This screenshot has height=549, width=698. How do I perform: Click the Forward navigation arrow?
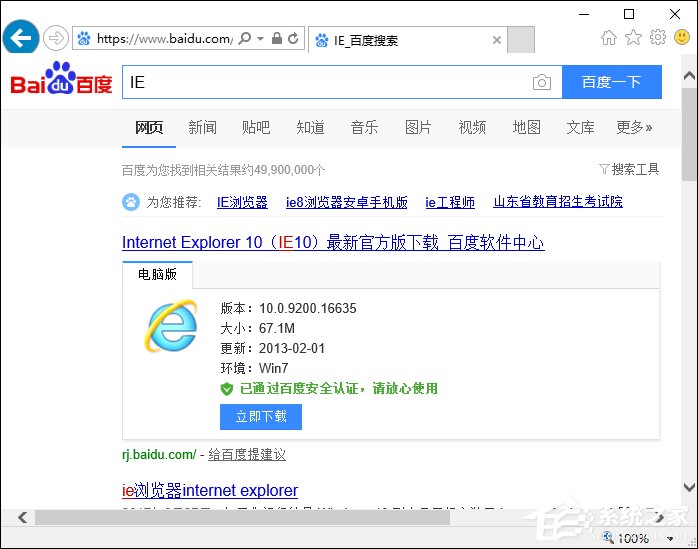pos(56,39)
